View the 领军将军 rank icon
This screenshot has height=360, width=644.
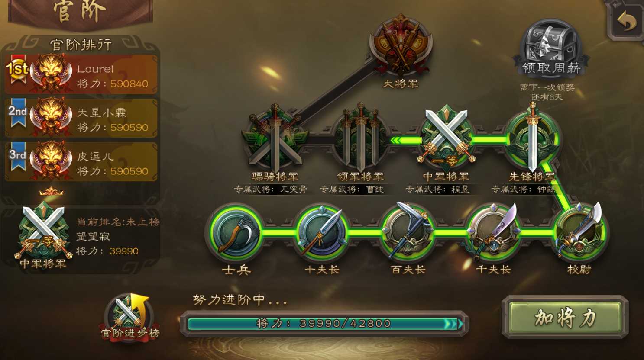(360, 138)
